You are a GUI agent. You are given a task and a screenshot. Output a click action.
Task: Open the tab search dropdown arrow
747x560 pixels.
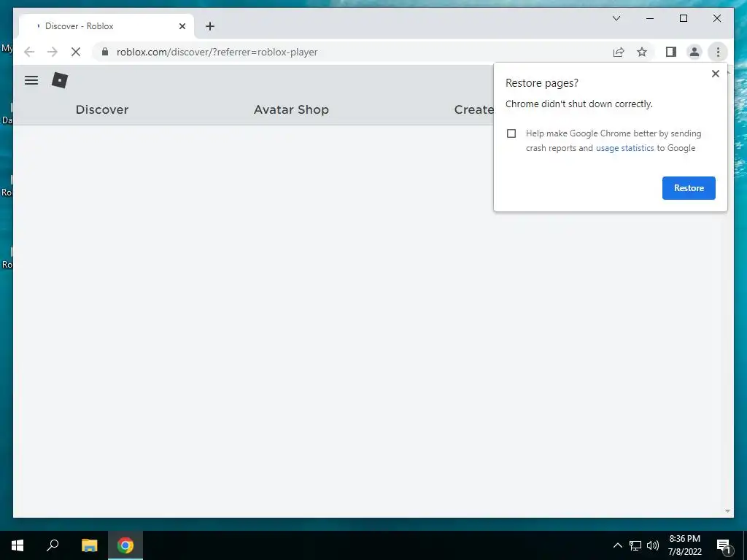coord(616,18)
